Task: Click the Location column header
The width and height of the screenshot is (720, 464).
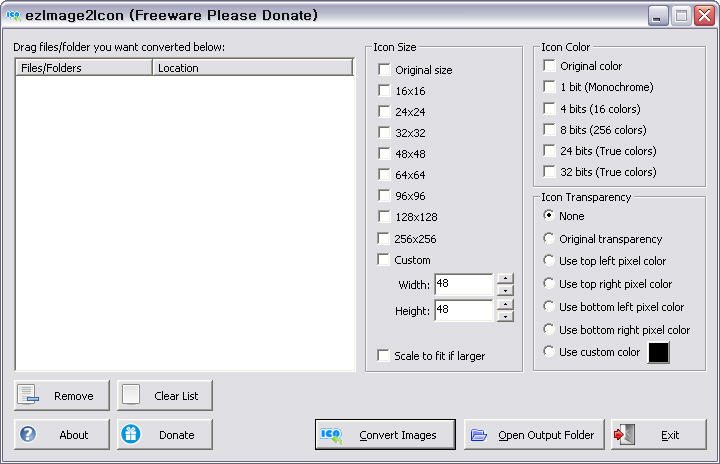Action: (253, 68)
